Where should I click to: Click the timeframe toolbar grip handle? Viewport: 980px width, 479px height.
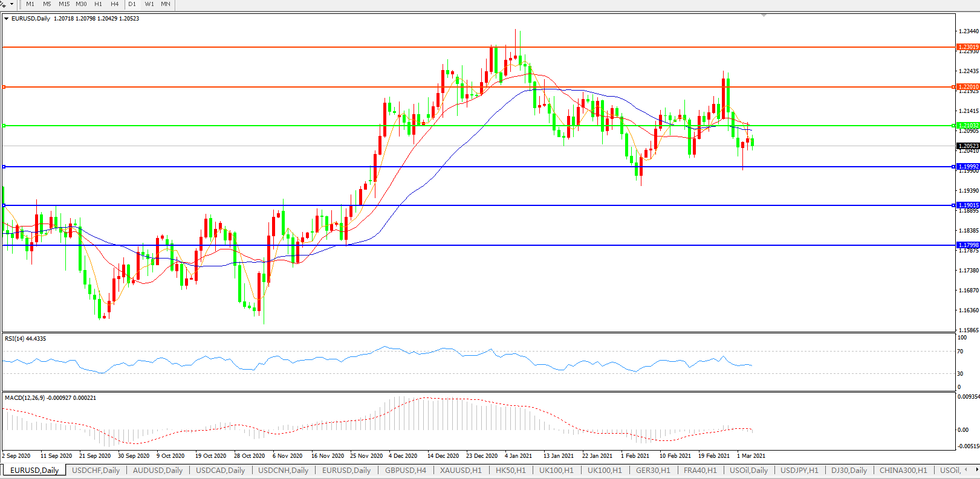[21, 4]
